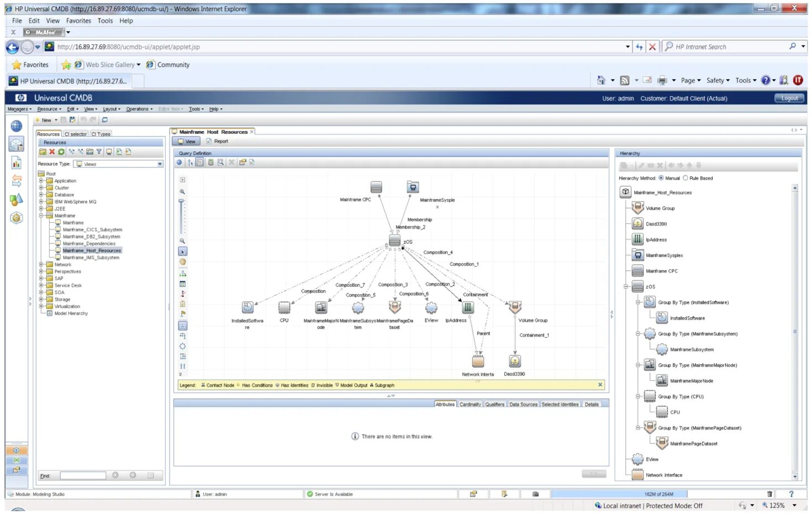Click the search magnifier in Query Definition toolbar
Viewport: 812px width, 515px height.
220,162
